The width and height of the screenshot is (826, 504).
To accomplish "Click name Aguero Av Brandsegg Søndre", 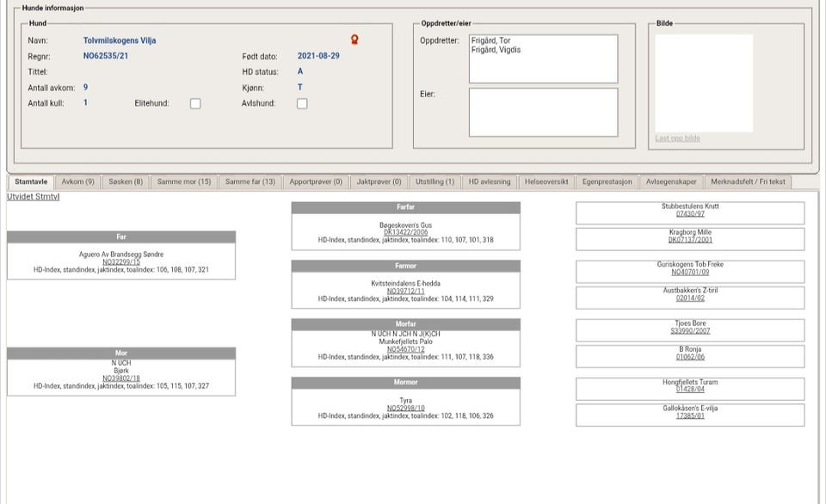I will tap(121, 255).
